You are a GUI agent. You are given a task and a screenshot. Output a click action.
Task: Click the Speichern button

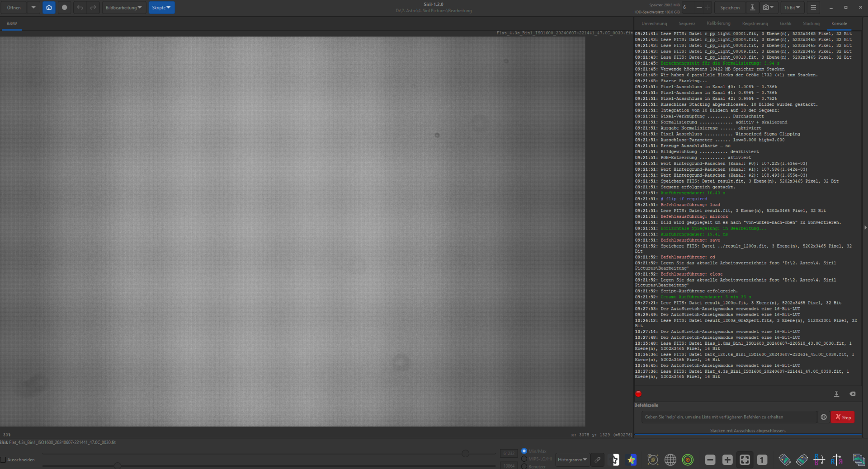point(730,8)
